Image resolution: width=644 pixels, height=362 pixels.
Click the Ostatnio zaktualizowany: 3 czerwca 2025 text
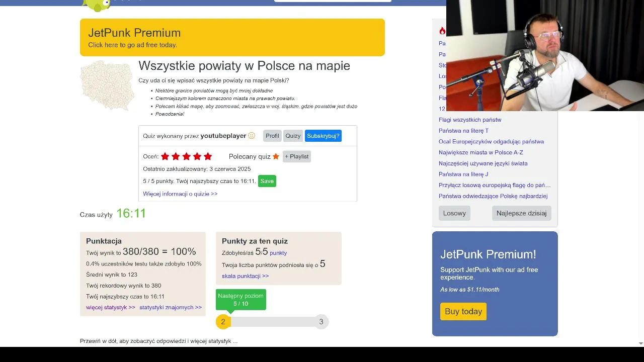coord(197,169)
